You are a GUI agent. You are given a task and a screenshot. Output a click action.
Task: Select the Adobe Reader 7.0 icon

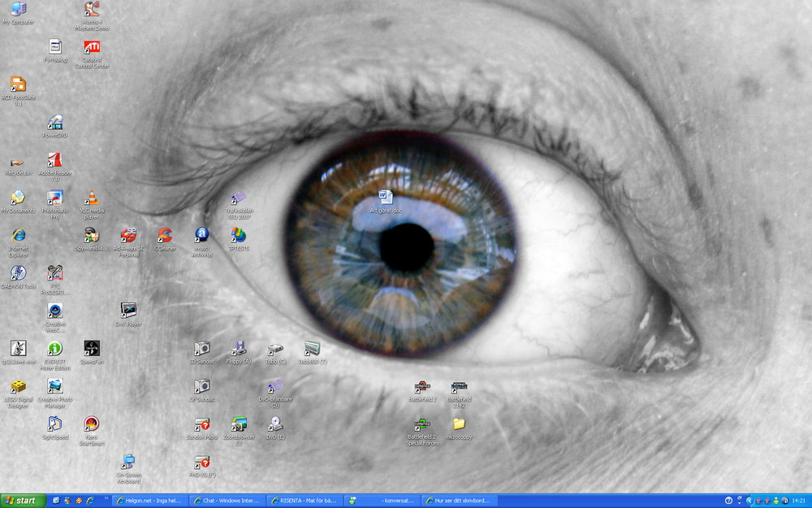tap(55, 160)
